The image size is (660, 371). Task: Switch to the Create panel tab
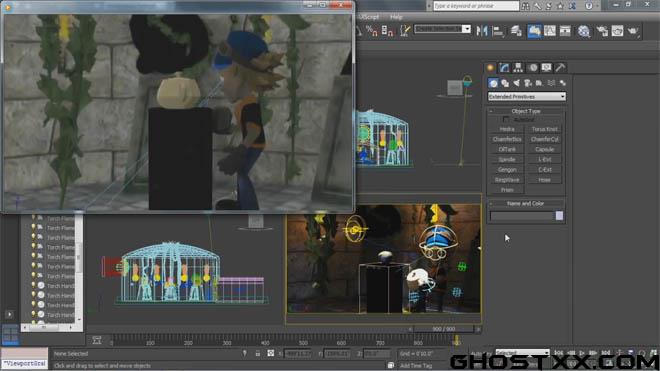[x=491, y=67]
